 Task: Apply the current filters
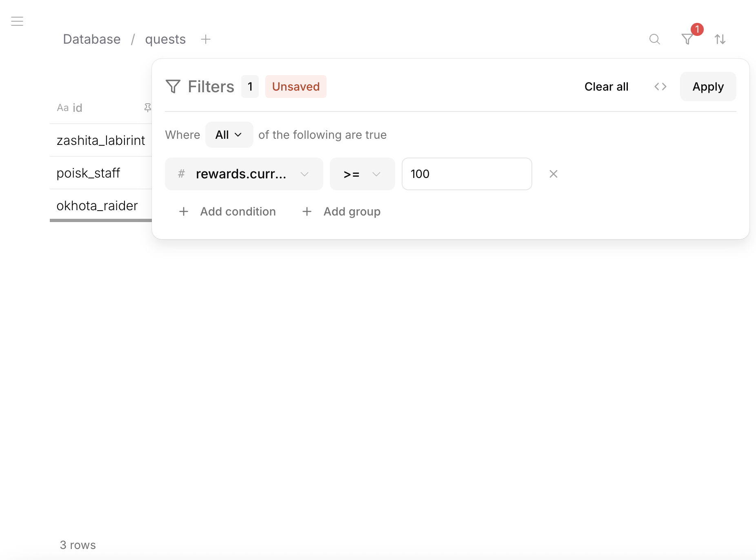coord(707,86)
